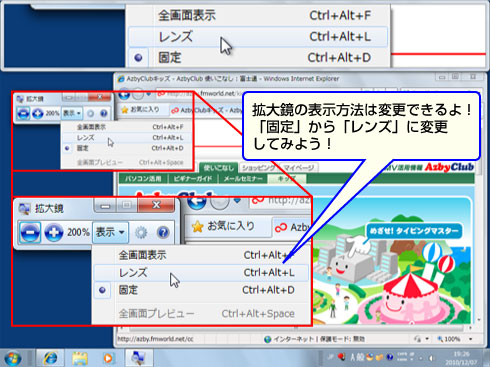
Task: Open the ビギナーガイド navigation link
Action: click(x=193, y=179)
